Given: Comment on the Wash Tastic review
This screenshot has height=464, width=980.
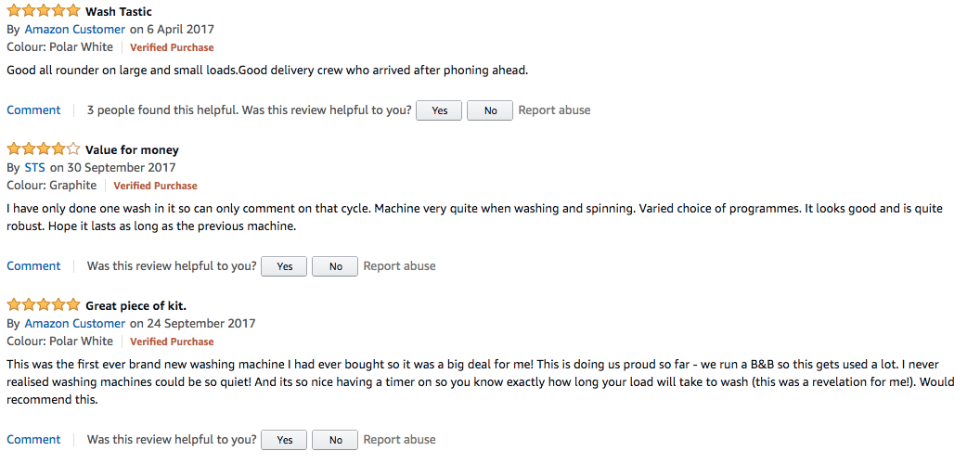Looking at the screenshot, I should pyautogui.click(x=33, y=110).
